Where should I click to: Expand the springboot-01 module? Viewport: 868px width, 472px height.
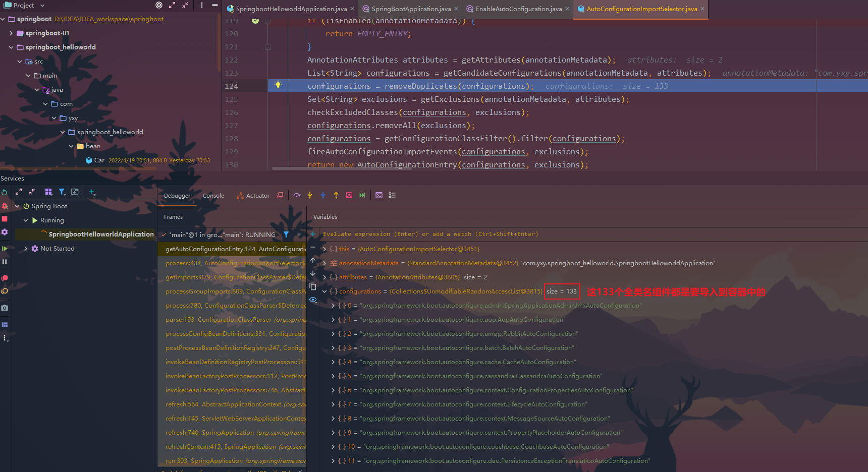(11, 33)
